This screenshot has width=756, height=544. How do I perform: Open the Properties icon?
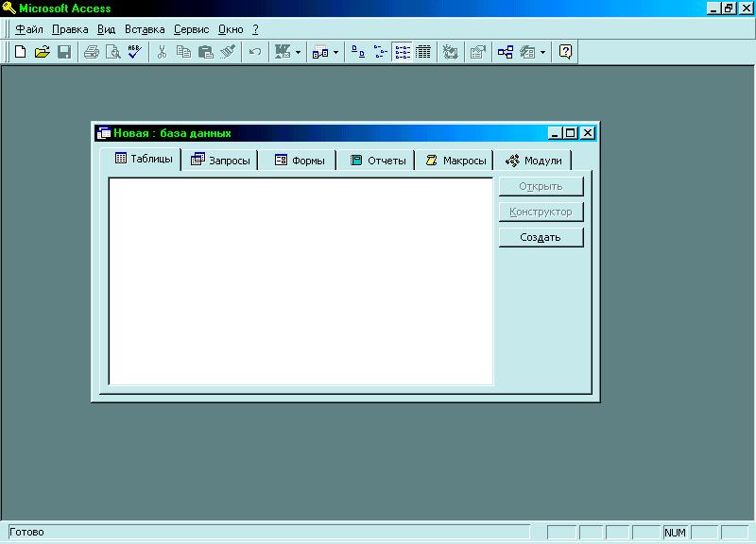pyautogui.click(x=477, y=52)
